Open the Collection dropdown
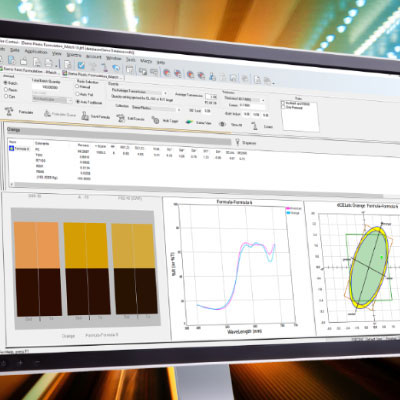The width and height of the screenshot is (400, 400). tap(156, 108)
